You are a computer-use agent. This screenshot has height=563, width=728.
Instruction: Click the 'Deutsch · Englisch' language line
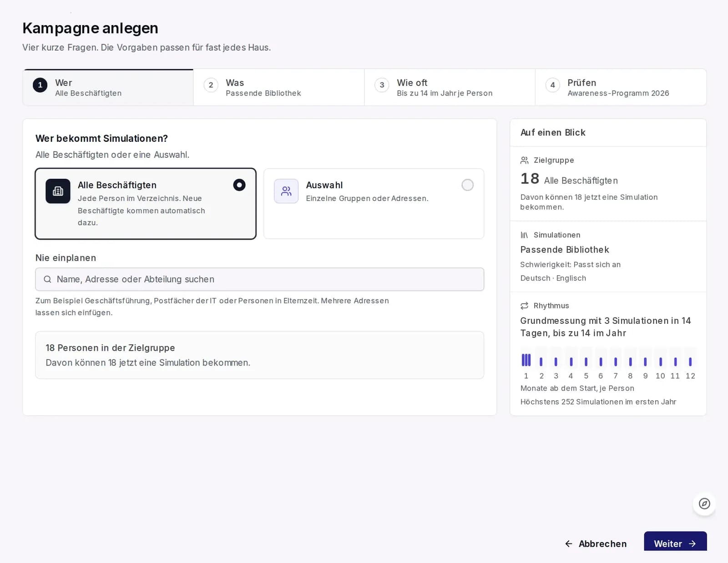click(553, 278)
